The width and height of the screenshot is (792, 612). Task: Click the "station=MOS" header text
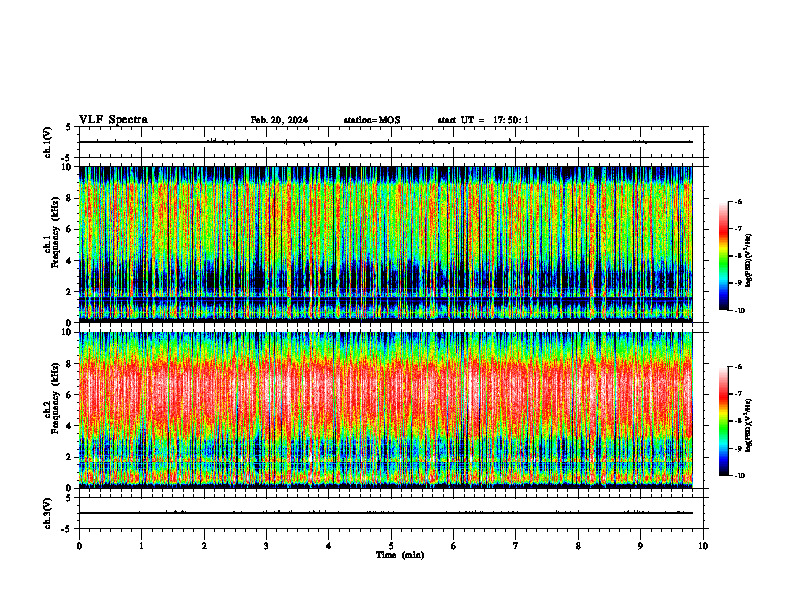coord(372,120)
